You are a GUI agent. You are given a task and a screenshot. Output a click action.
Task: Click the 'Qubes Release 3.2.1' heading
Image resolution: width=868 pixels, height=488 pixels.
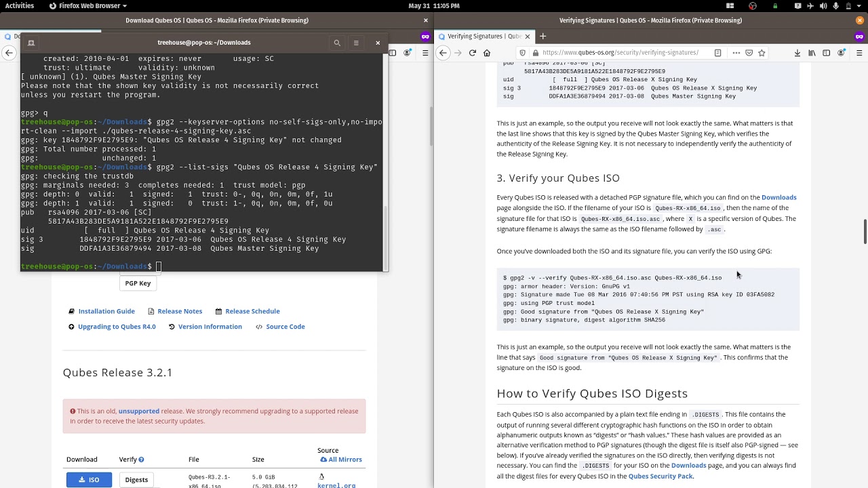(x=117, y=372)
